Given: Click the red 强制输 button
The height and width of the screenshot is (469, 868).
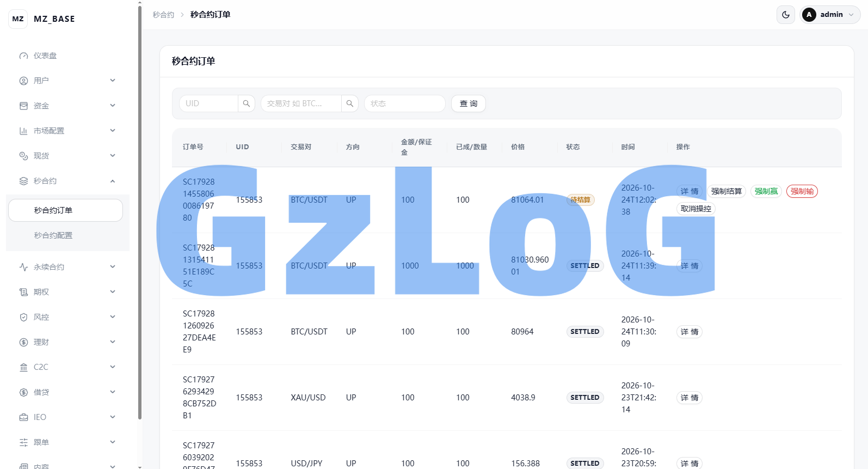Looking at the screenshot, I should click(x=802, y=191).
